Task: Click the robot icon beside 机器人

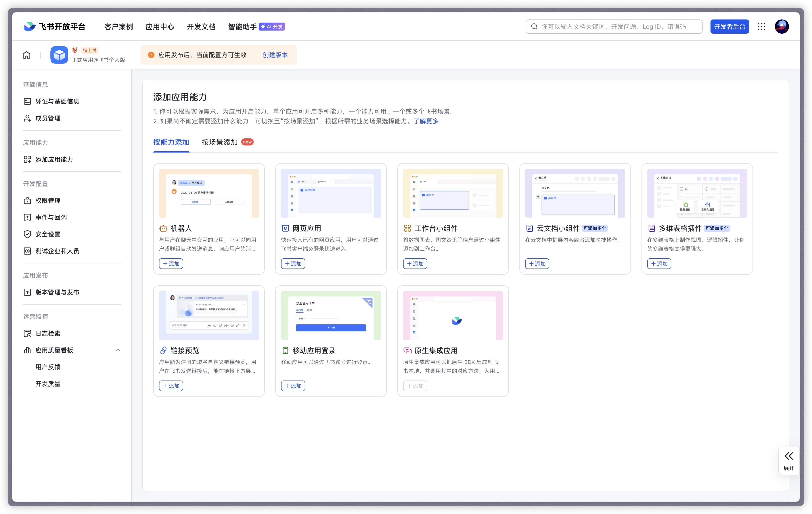Action: click(163, 228)
